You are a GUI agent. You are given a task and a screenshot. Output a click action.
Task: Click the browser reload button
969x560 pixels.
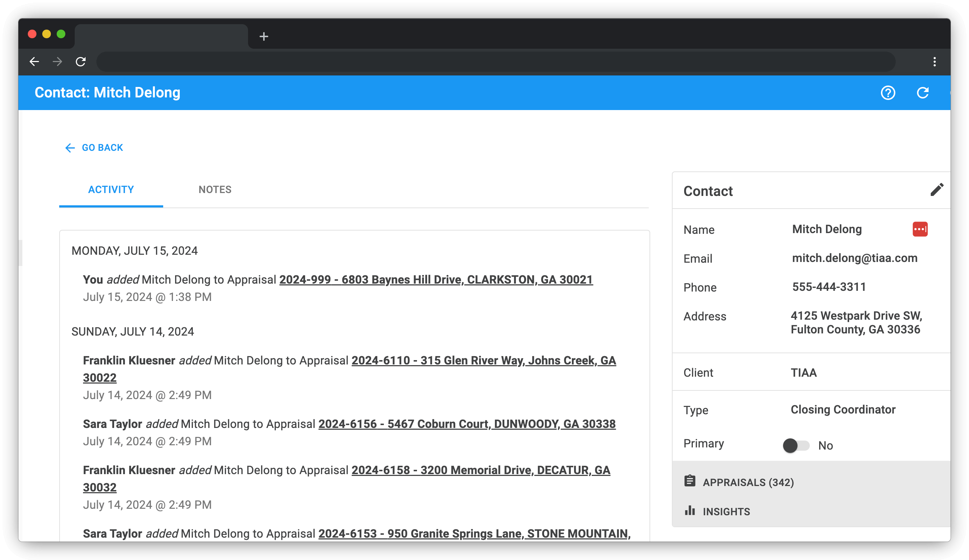(x=81, y=61)
